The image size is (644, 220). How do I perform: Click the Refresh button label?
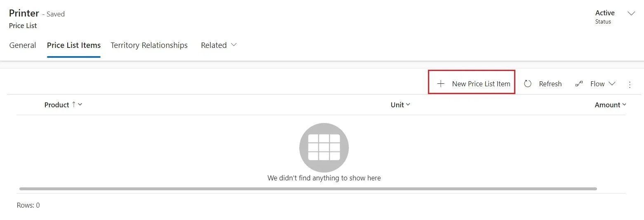pos(550,84)
